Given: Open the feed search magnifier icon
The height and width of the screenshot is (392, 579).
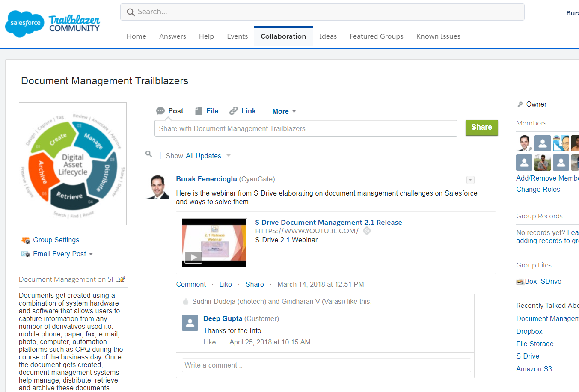Looking at the screenshot, I should tap(148, 154).
